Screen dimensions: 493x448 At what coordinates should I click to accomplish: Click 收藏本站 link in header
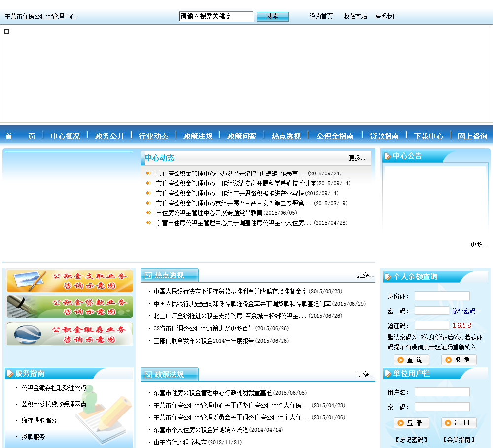click(355, 16)
